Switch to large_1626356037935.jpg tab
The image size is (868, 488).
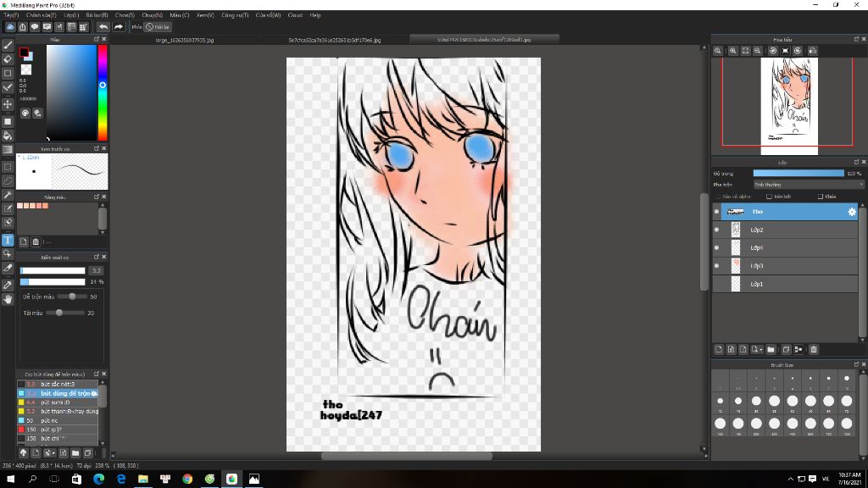point(184,40)
